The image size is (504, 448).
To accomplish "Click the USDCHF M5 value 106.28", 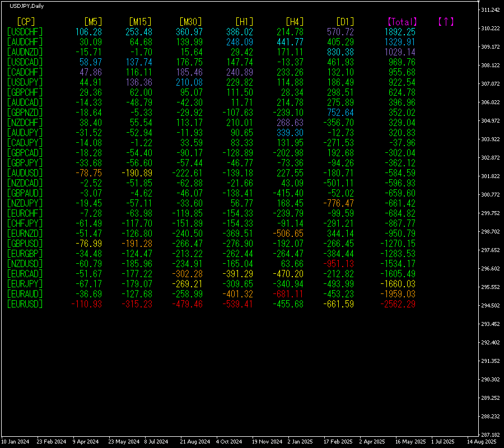I will pyautogui.click(x=88, y=32).
